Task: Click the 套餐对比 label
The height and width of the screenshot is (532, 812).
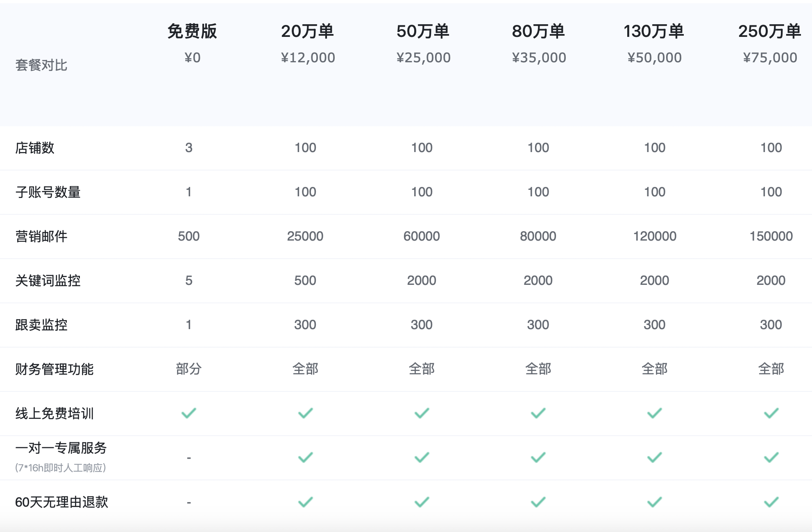Action: coord(41,65)
